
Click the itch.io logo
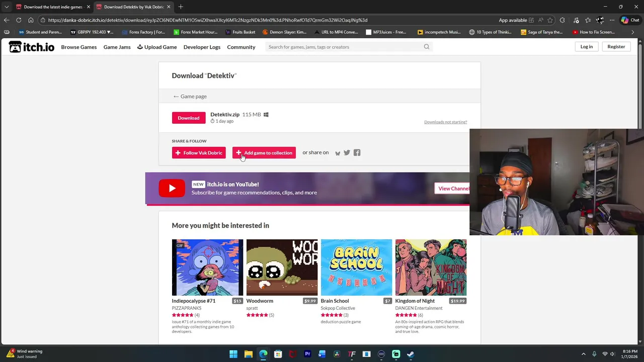click(x=31, y=47)
